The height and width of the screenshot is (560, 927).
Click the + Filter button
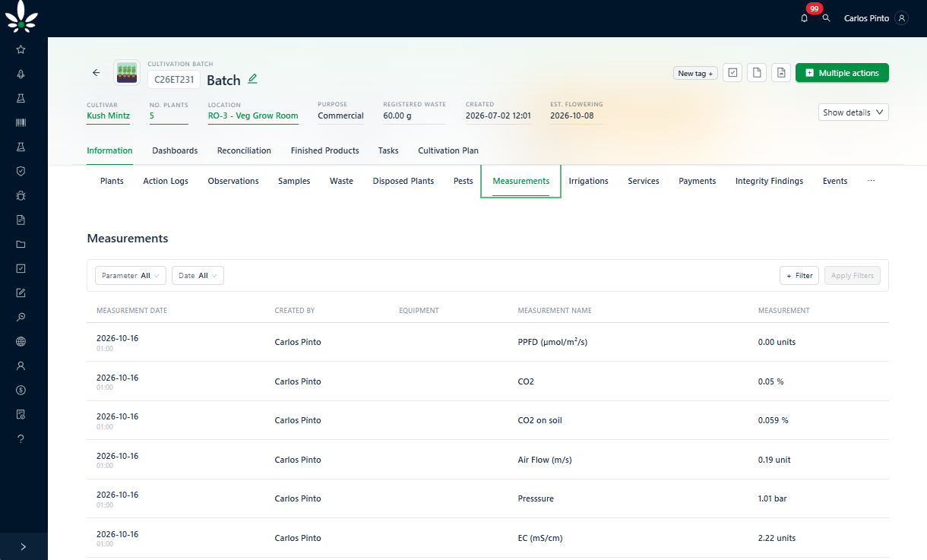click(x=799, y=276)
